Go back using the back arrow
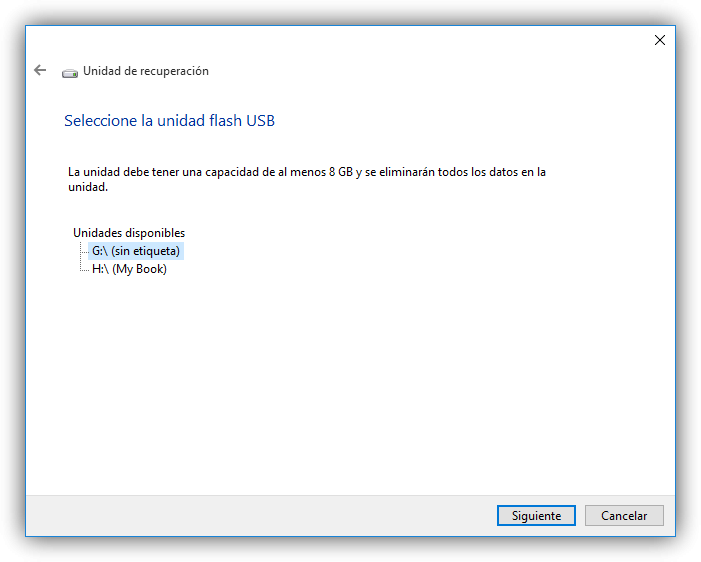The width and height of the screenshot is (701, 562). 40,71
